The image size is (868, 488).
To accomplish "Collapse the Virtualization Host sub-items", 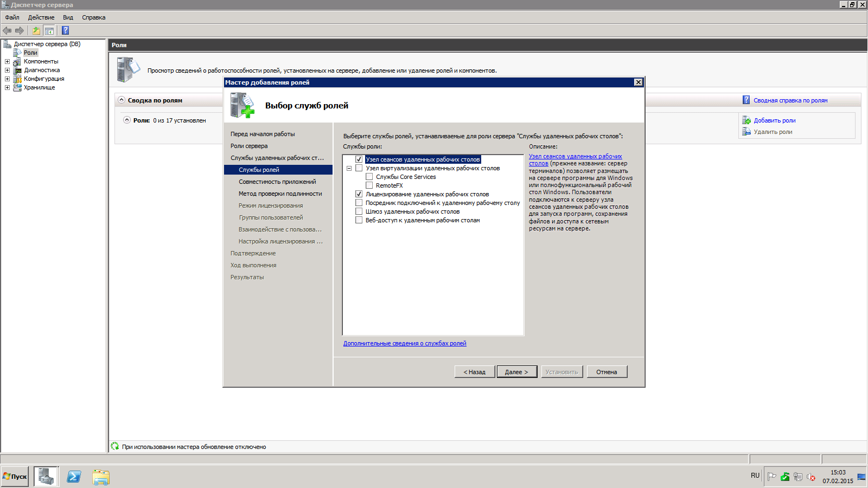I will 349,168.
